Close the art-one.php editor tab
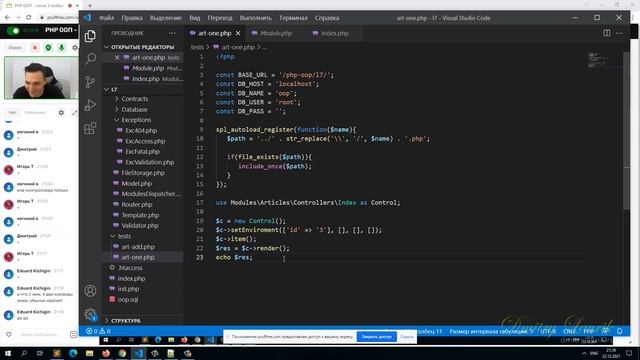 (238, 33)
